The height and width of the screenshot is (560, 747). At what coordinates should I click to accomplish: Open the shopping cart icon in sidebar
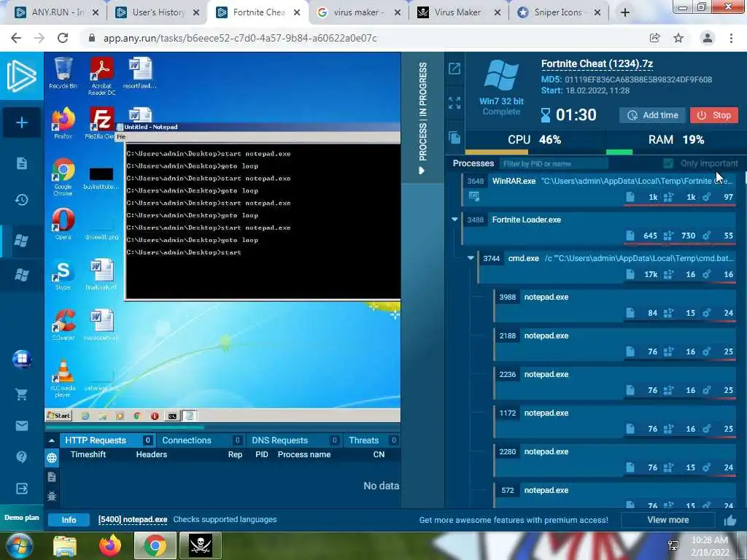(21, 394)
